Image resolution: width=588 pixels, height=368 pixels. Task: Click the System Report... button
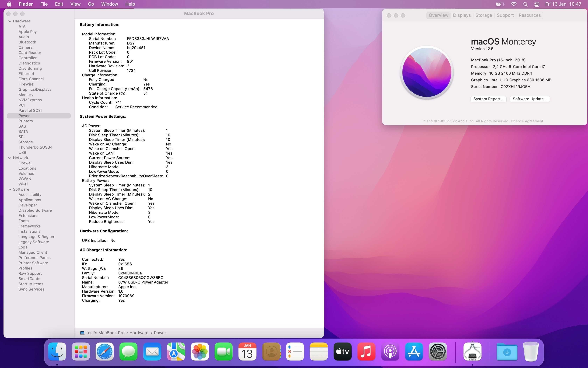click(x=488, y=99)
